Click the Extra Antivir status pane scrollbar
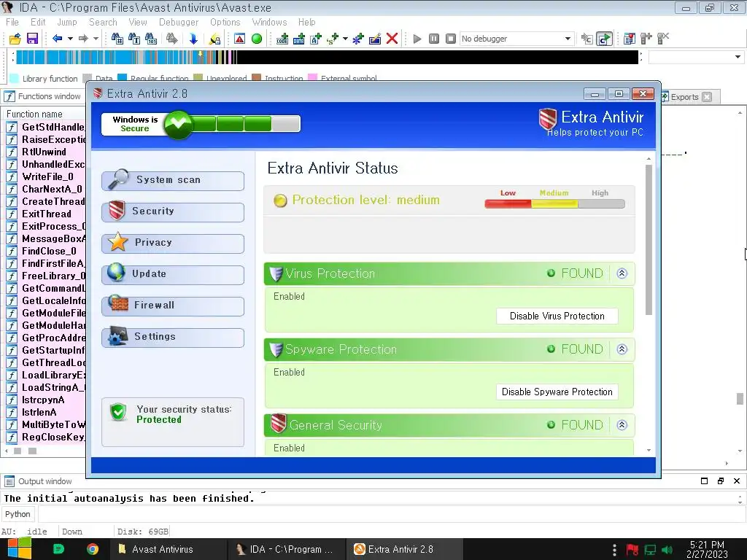The height and width of the screenshot is (560, 747). tap(649, 239)
